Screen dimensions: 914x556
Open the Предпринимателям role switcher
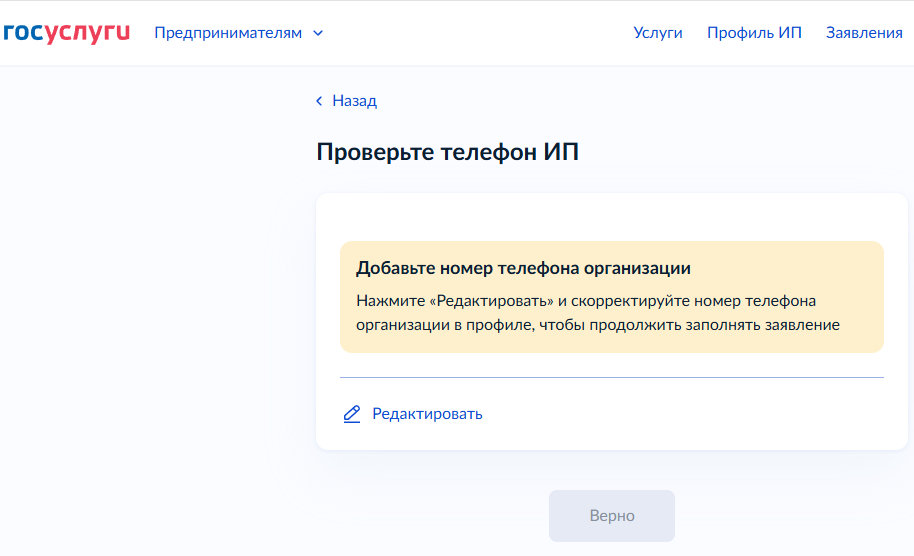[228, 33]
